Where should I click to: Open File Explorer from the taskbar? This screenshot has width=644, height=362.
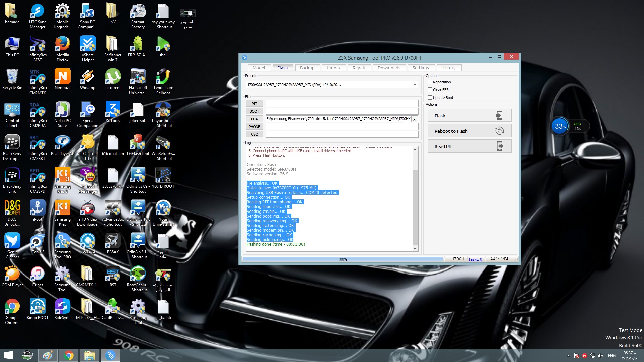tap(89, 355)
